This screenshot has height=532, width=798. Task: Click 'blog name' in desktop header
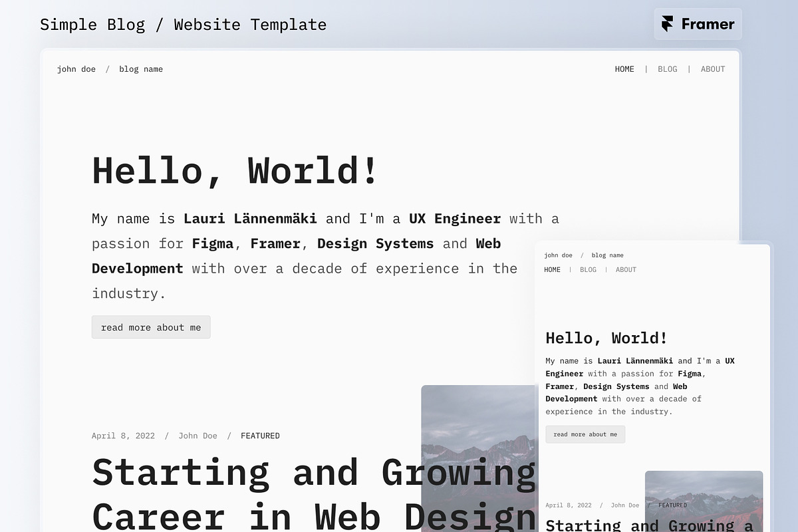coord(141,69)
